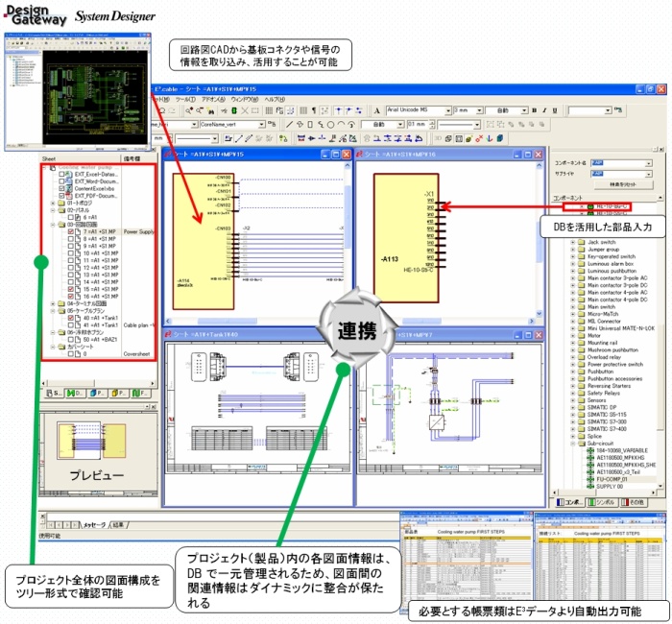Switch to the 結果 tab
The height and width of the screenshot is (624, 672).
[119, 524]
